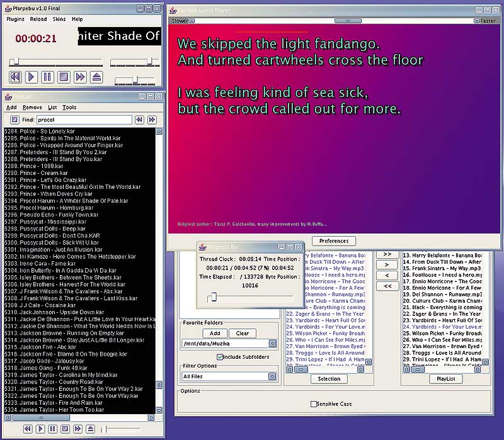Click the single > move button
The width and height of the screenshot is (504, 440).
(x=387, y=265)
